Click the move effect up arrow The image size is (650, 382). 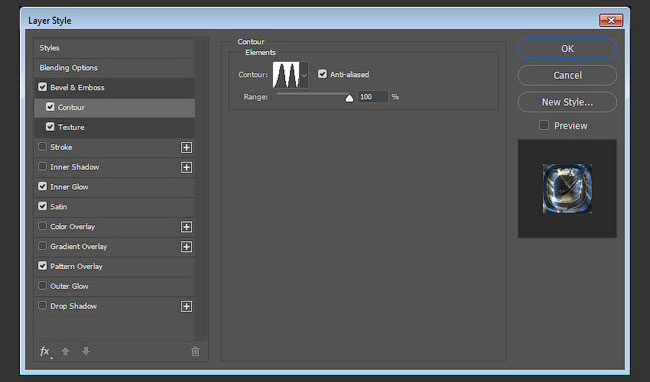click(x=65, y=351)
